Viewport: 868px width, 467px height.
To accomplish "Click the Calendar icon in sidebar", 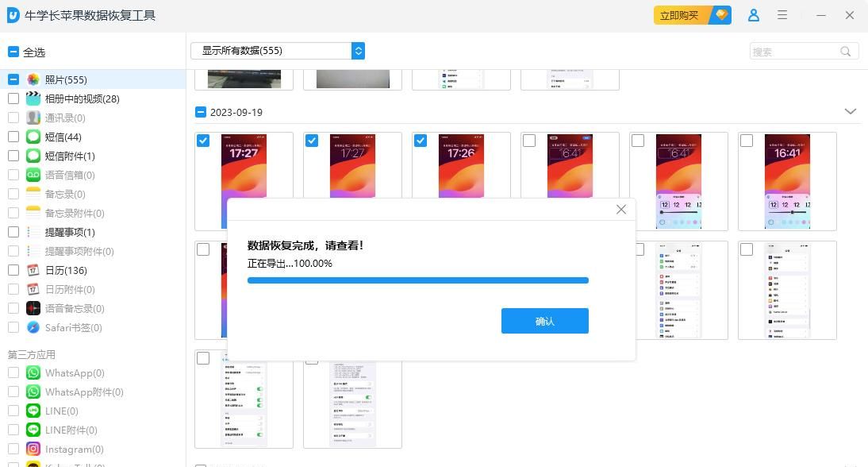I will click(x=33, y=270).
